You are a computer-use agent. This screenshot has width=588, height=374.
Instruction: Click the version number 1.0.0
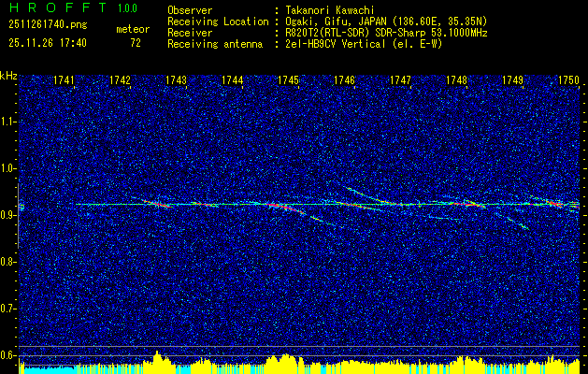tap(127, 8)
